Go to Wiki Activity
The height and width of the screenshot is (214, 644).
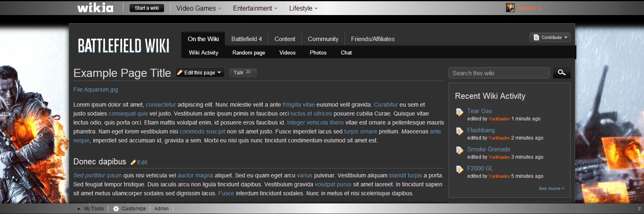pos(204,52)
